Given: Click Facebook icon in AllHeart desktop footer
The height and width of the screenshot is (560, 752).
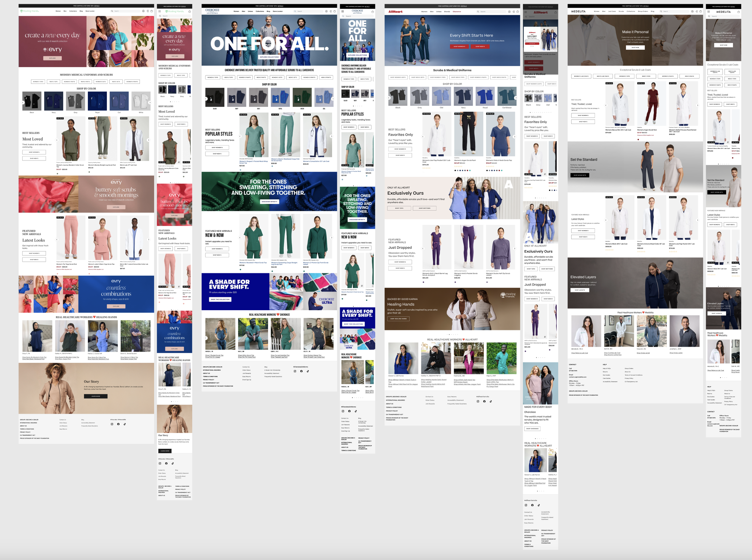Looking at the screenshot, I should (484, 401).
